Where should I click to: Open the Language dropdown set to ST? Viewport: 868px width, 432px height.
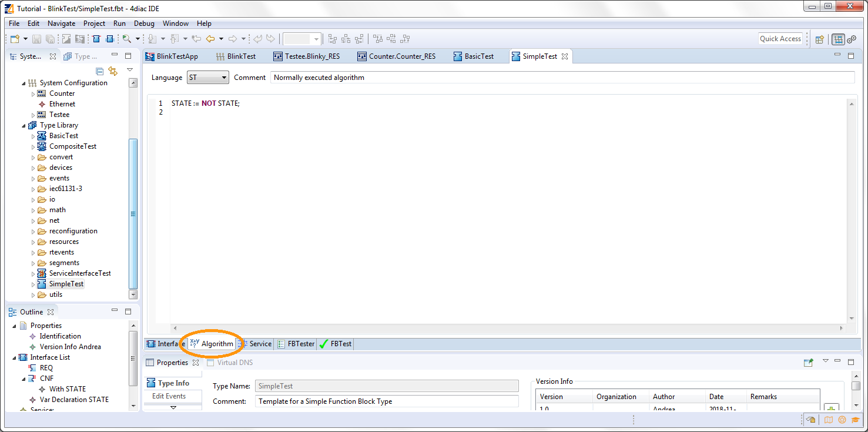pos(208,78)
